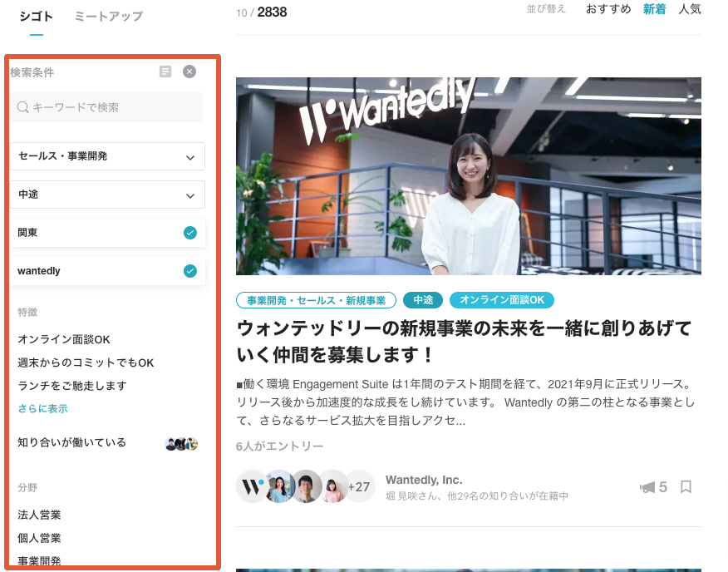
Task: Expand the セールス・事業開発 job type dropdown
Action: [x=108, y=156]
